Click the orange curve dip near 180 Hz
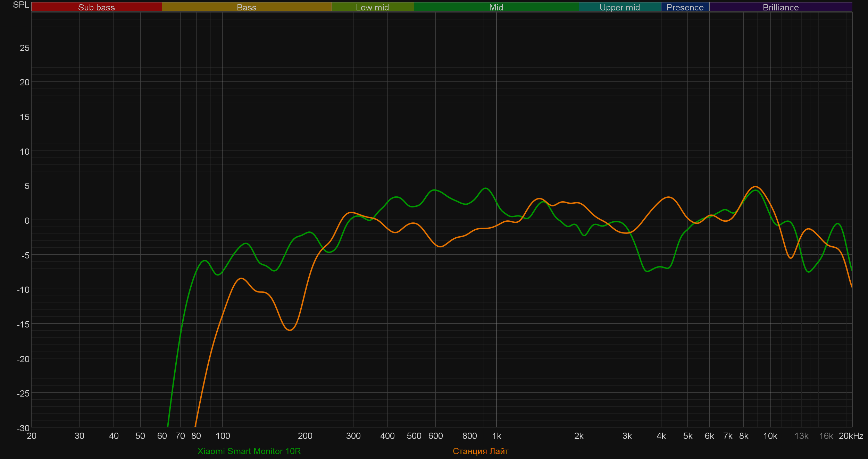 (x=290, y=330)
